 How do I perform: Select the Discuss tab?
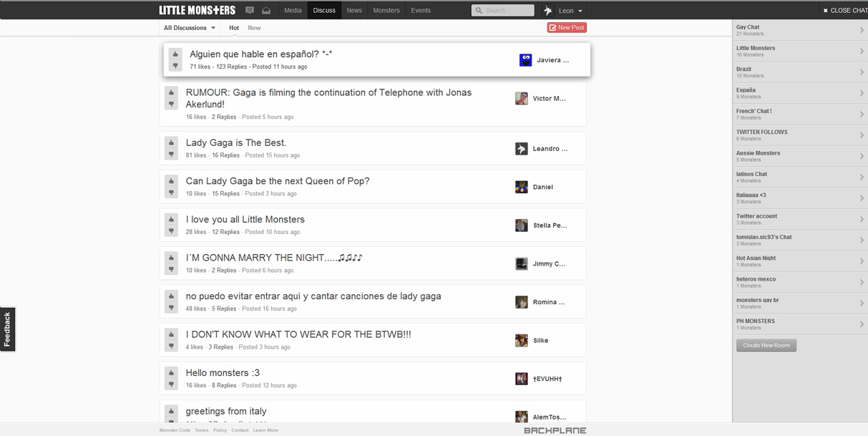coord(324,10)
